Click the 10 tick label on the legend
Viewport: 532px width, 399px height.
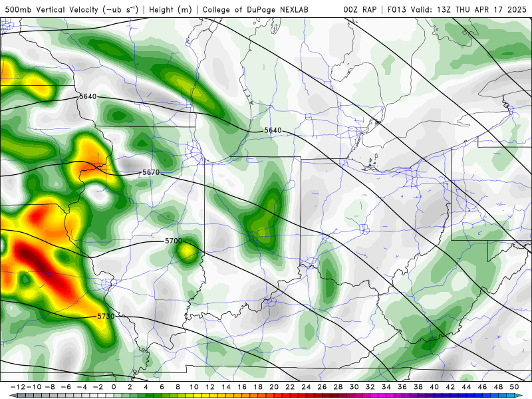click(x=194, y=387)
